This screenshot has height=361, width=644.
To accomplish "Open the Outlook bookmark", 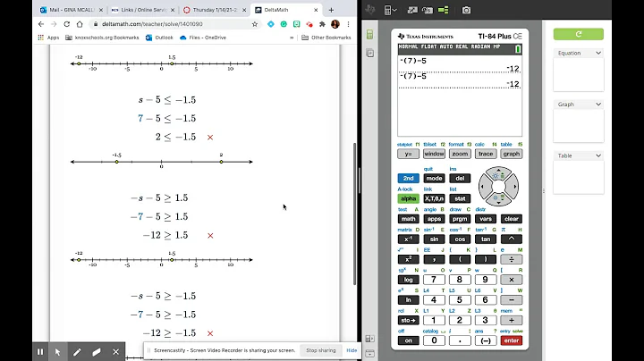I will click(159, 38).
